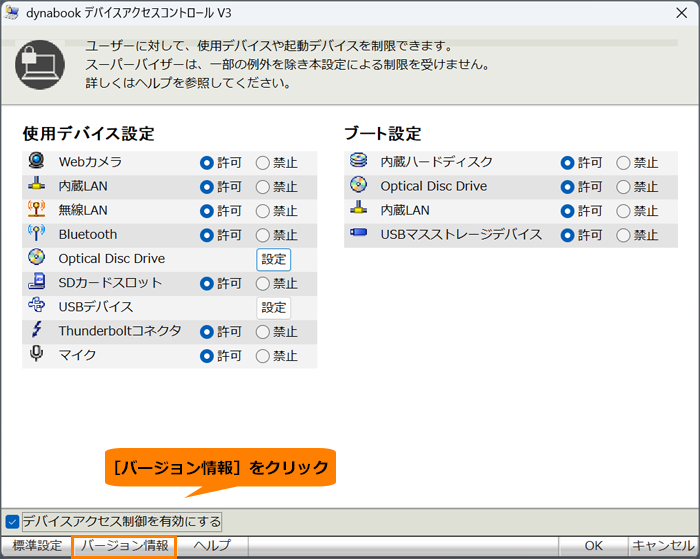The image size is (700, 559).
Task: Click the Thunderboltコネクタ label
Action: (x=120, y=331)
